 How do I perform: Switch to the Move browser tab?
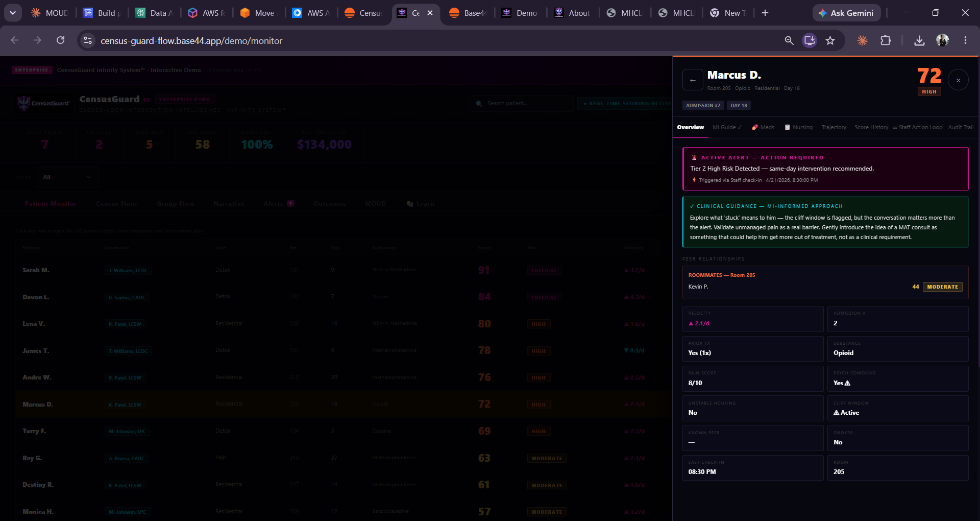click(259, 13)
